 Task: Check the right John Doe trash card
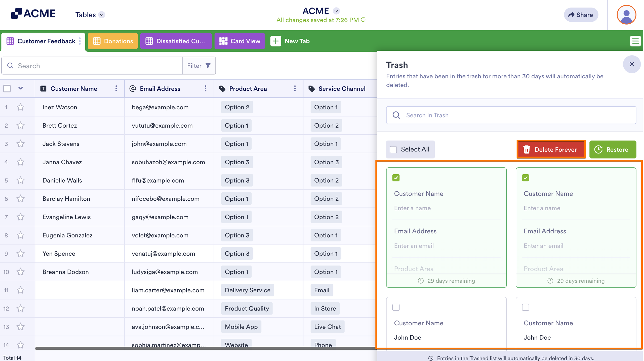[x=526, y=307]
